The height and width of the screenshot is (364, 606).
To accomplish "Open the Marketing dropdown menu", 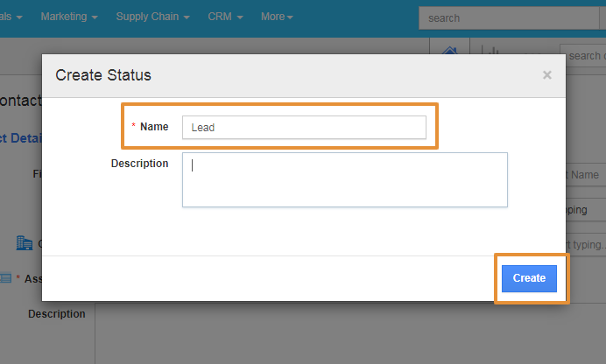I will click(x=68, y=17).
